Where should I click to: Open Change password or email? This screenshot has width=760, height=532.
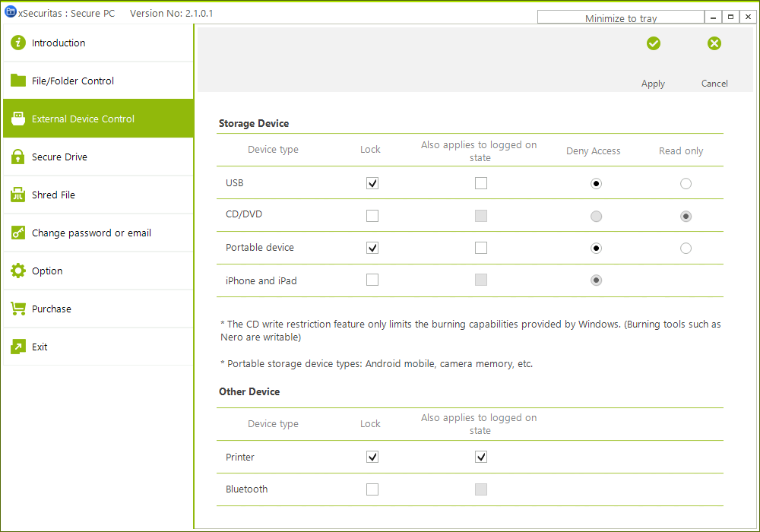click(x=98, y=233)
